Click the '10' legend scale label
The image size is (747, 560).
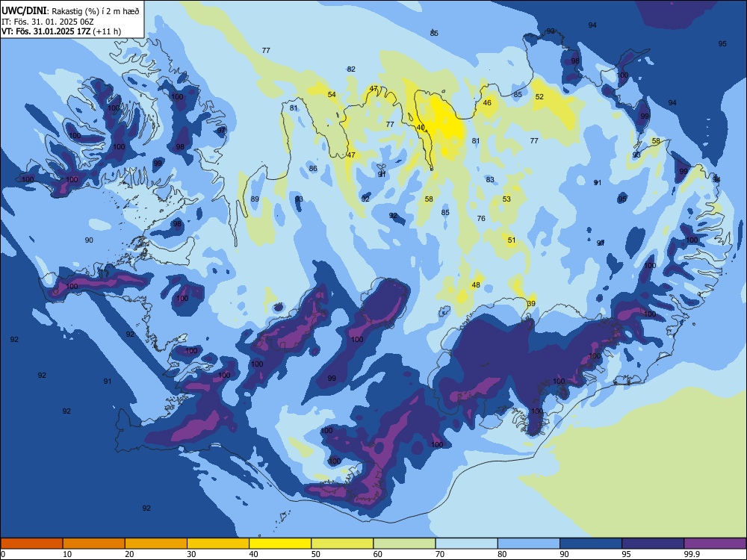pos(67,554)
